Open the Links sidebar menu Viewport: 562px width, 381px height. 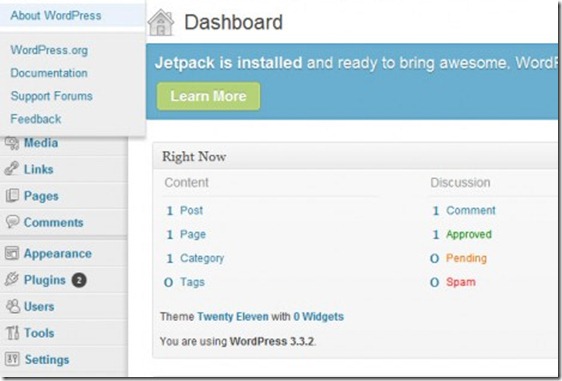click(x=38, y=169)
